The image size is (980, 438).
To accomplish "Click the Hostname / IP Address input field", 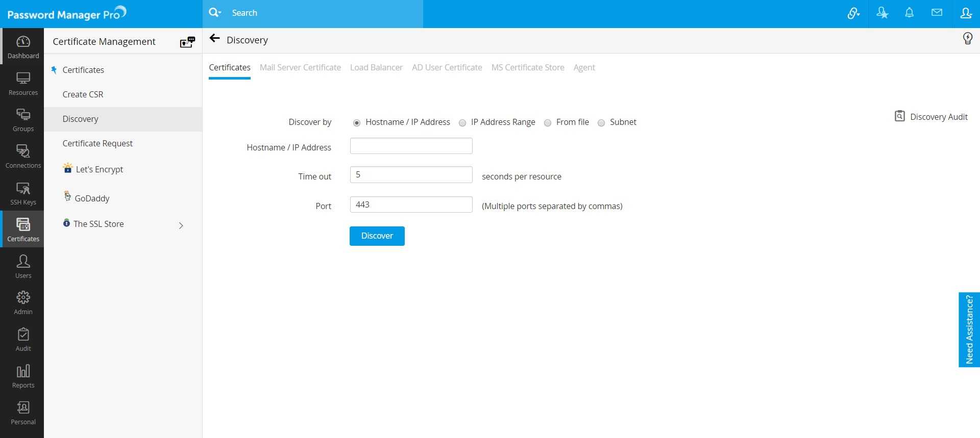I will coord(411,146).
